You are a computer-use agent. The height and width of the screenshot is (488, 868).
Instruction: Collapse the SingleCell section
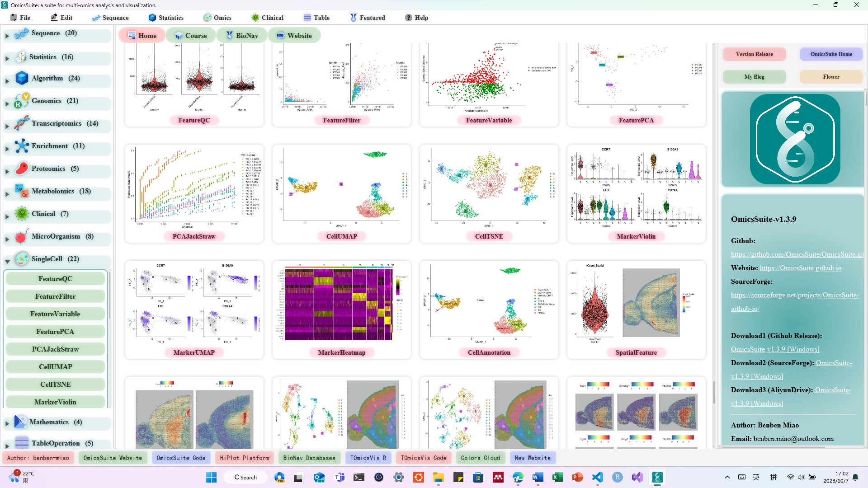[7, 261]
